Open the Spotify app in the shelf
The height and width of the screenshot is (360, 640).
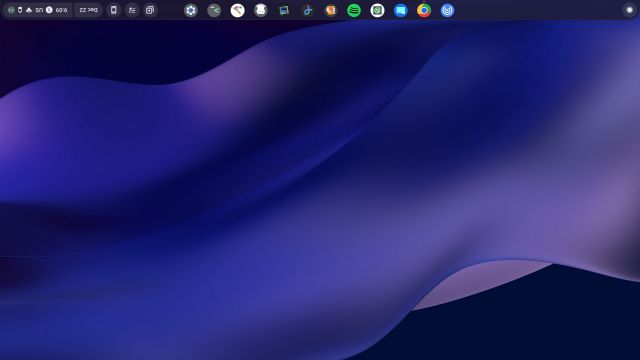tap(354, 10)
